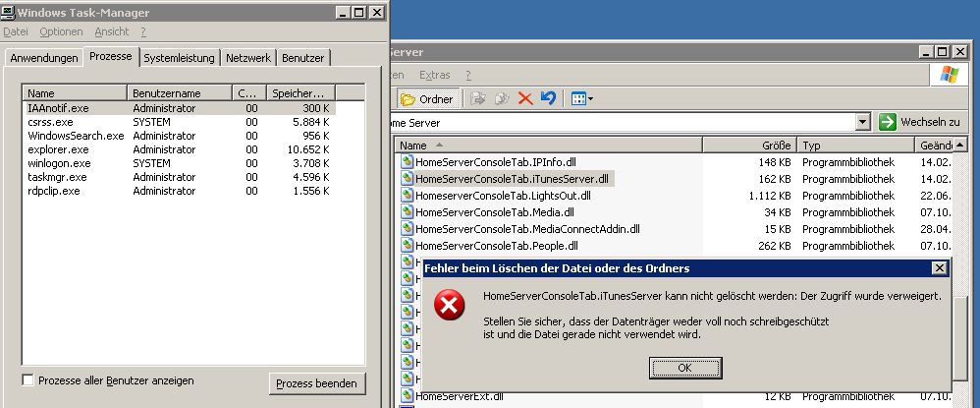Viewport: 980px width, 408px height.
Task: Click the HomeserverConsoleTab.LightsOut.dll file name
Action: tap(503, 196)
